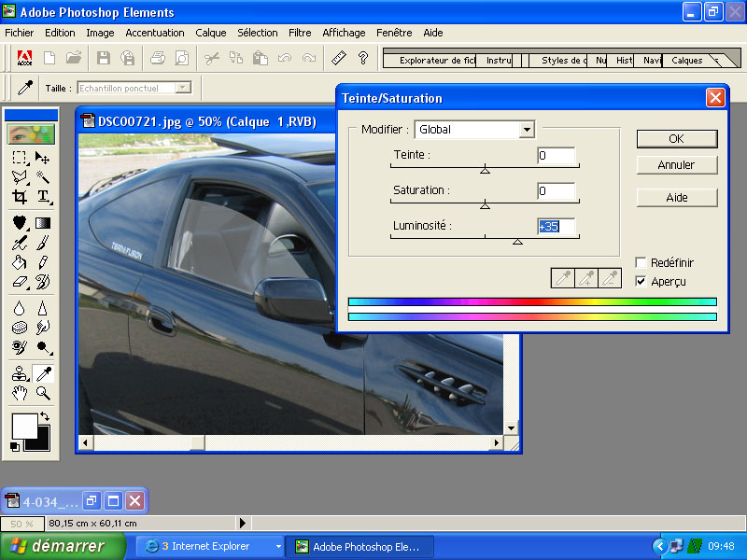Viewport: 747px width, 560px height.
Task: Open the Filtre menu
Action: [300, 33]
